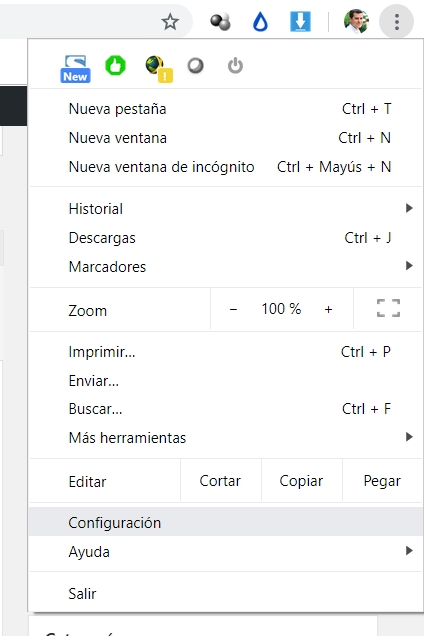Expand the Historial submenu
This screenshot has height=636, width=424.
pos(226,209)
